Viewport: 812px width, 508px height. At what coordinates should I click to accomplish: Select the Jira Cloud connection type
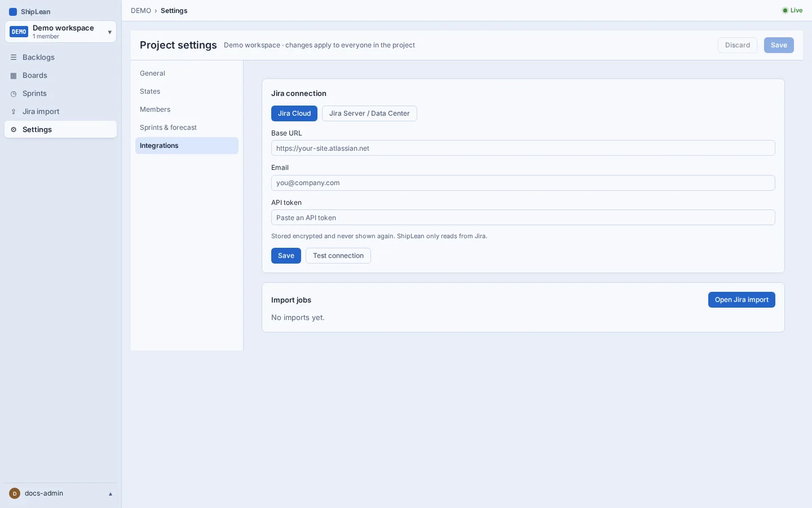(x=294, y=113)
